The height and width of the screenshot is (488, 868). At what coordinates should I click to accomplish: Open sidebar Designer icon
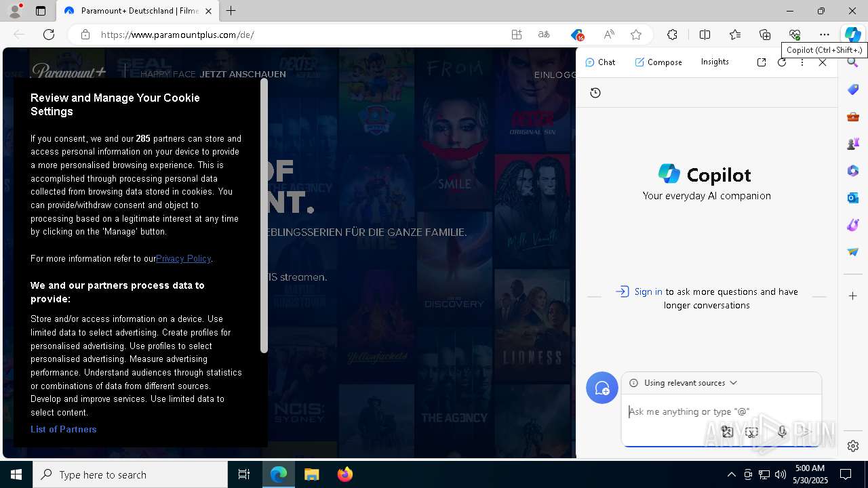(853, 225)
